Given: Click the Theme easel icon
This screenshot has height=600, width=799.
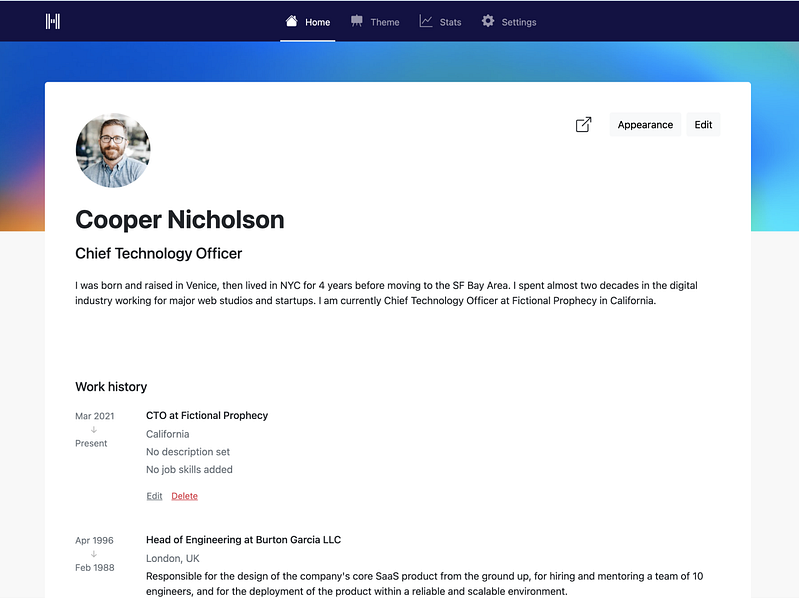Looking at the screenshot, I should [357, 21].
